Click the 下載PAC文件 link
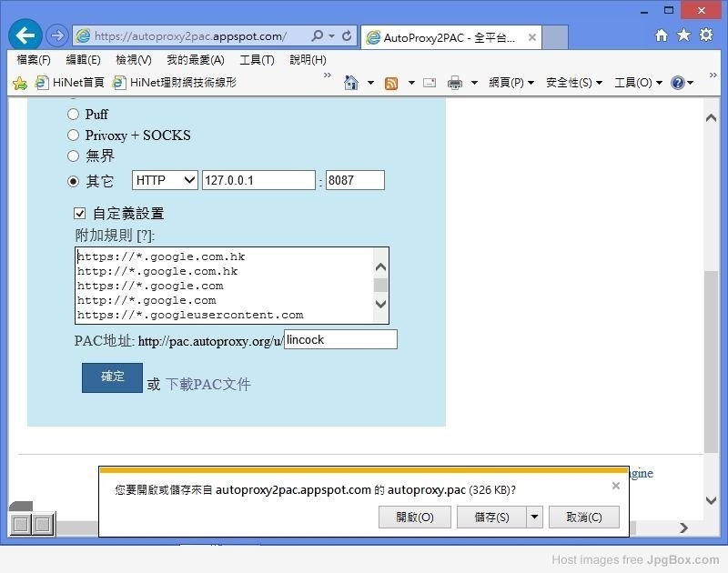This screenshot has height=573, width=728. pyautogui.click(x=207, y=385)
